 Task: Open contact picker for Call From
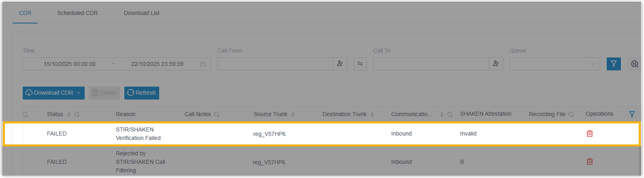(x=340, y=64)
